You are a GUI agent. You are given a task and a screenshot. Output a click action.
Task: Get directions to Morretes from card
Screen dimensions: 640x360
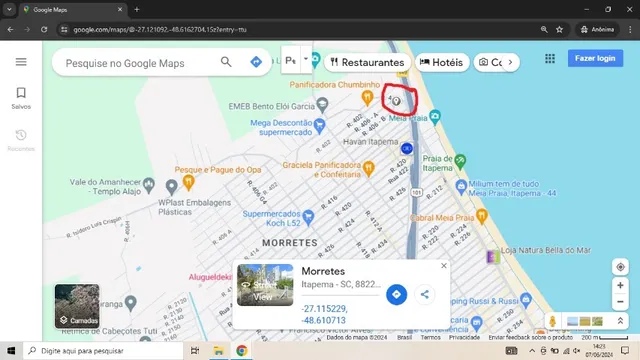pos(396,294)
